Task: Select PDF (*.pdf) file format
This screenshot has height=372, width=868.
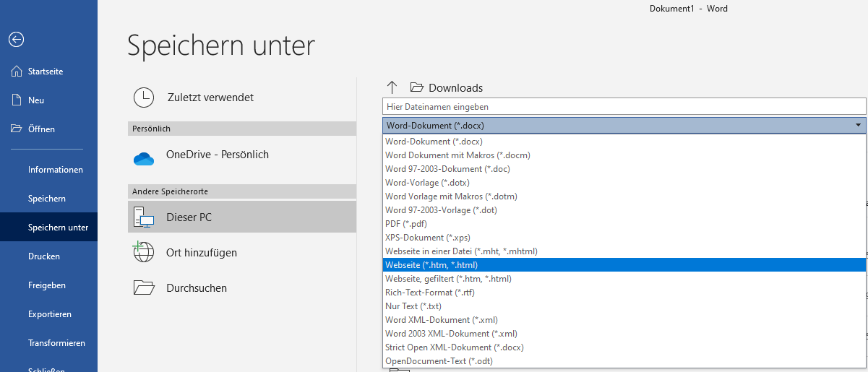Action: point(406,224)
